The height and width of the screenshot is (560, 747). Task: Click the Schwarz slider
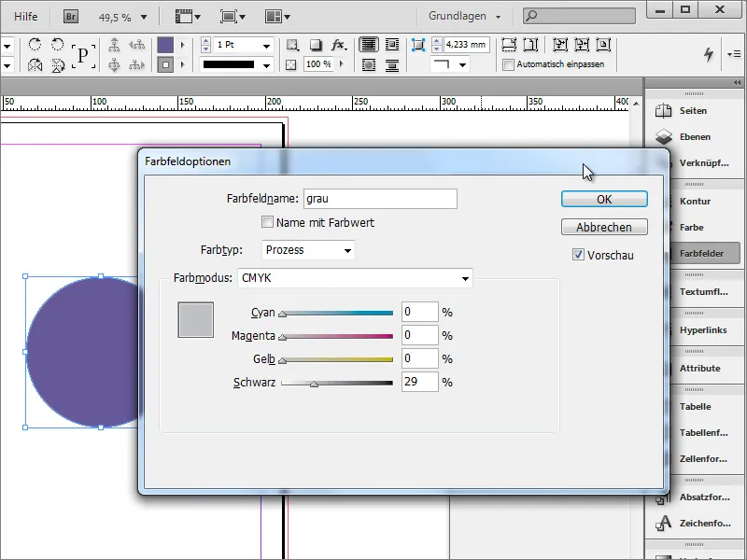click(337, 383)
